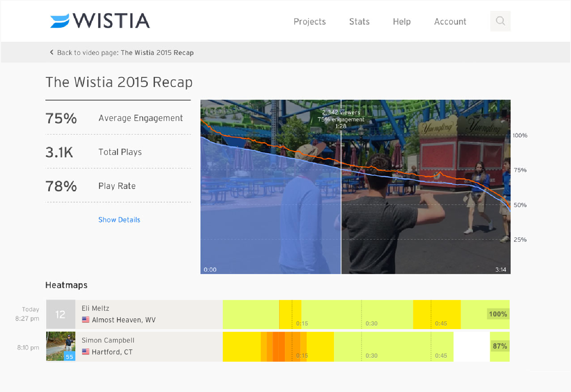Open the Account menu
The width and height of the screenshot is (571, 392).
pyautogui.click(x=450, y=22)
